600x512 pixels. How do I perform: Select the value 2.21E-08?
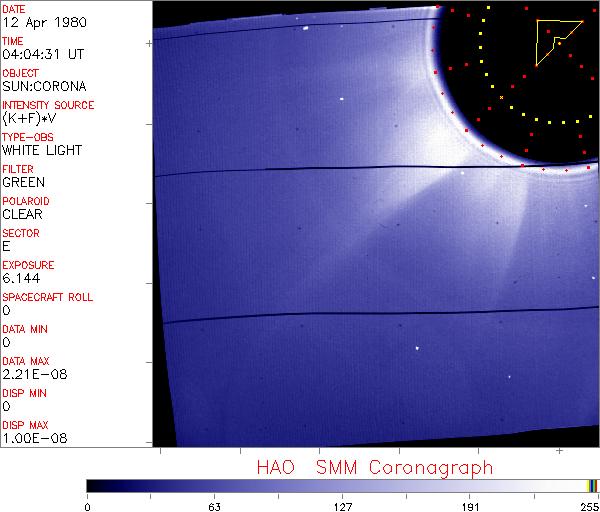tap(35, 374)
